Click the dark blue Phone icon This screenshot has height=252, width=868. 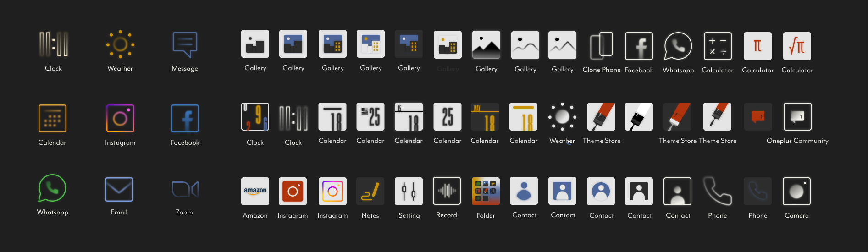tap(758, 191)
